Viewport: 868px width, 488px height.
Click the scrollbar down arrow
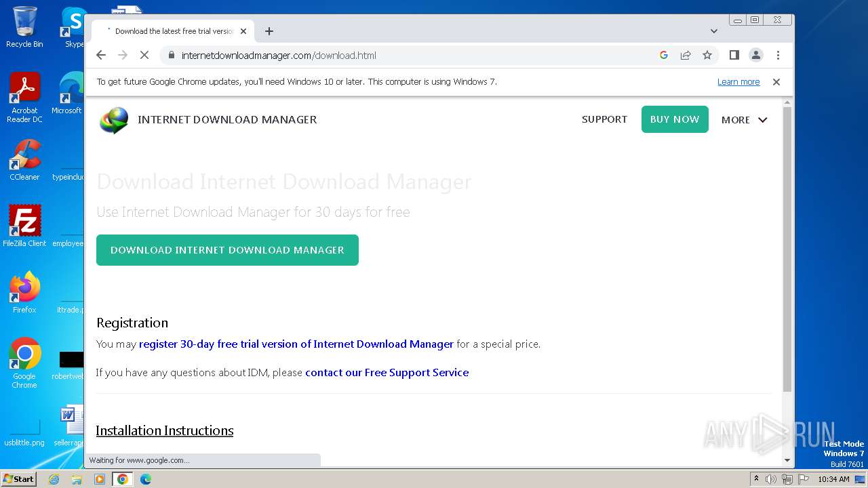coord(787,460)
